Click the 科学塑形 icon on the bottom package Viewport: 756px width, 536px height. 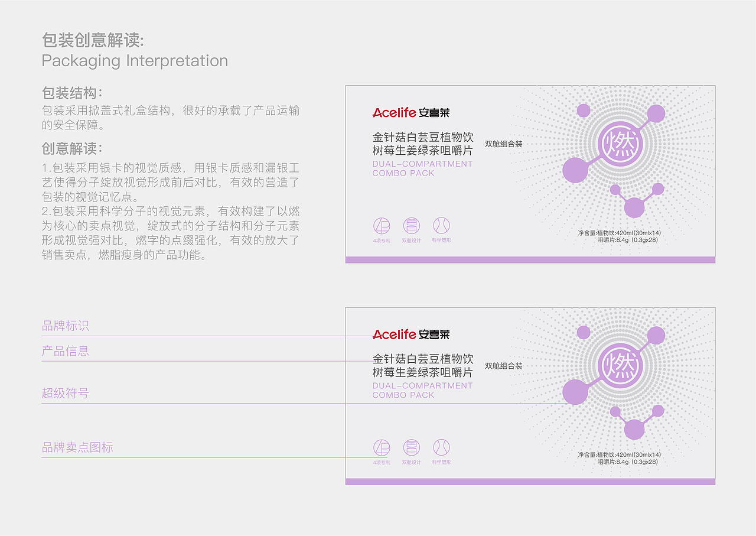[x=441, y=447]
